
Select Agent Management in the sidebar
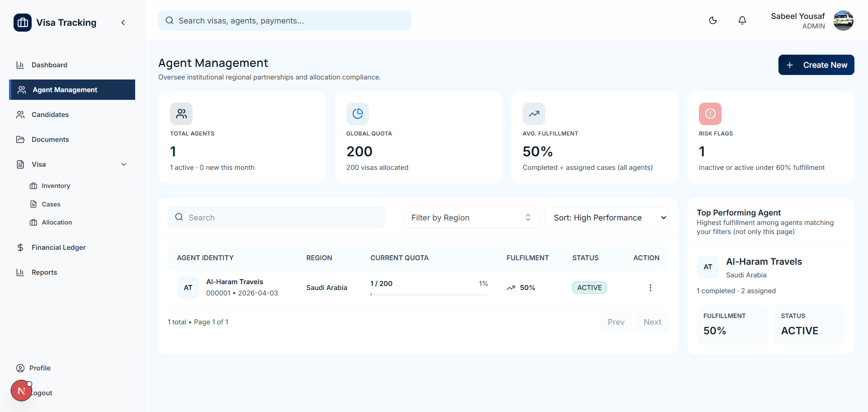tap(72, 90)
